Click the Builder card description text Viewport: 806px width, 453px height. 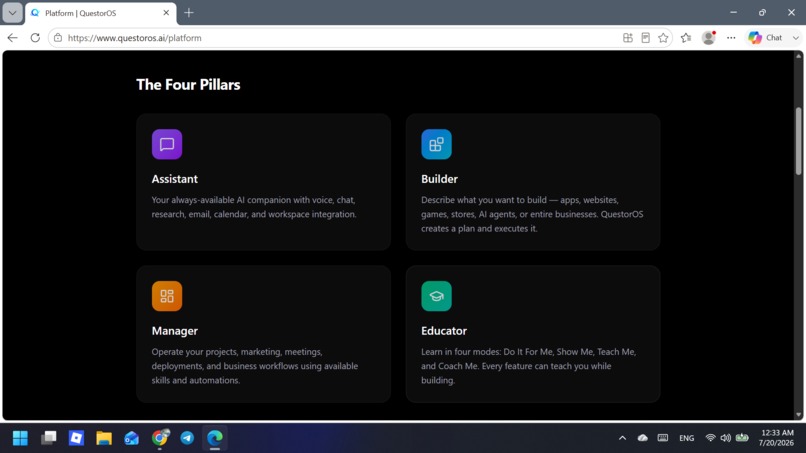(532, 214)
